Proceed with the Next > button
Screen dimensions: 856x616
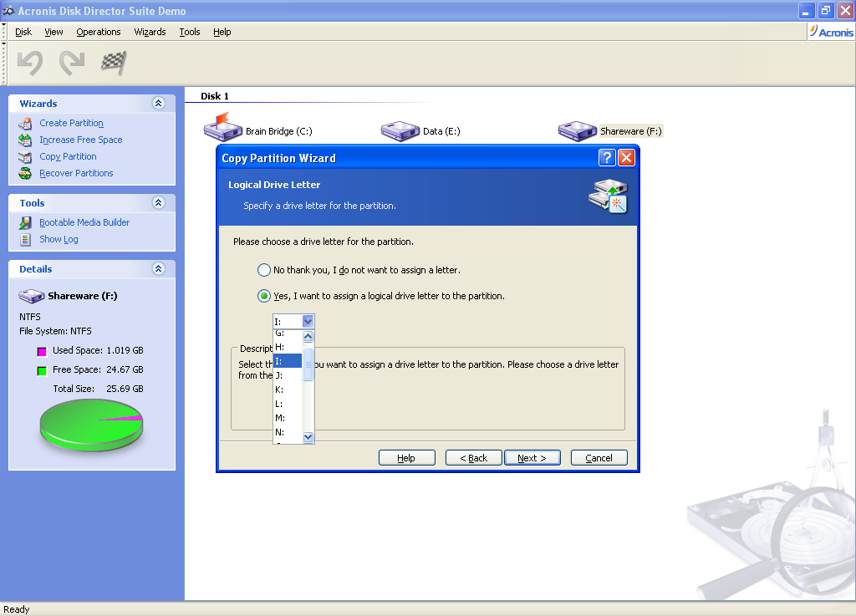click(532, 458)
